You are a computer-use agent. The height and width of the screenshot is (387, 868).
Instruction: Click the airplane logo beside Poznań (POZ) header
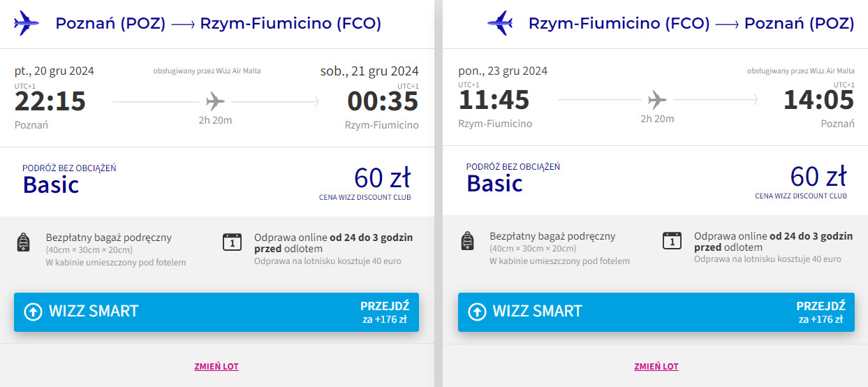click(x=27, y=23)
